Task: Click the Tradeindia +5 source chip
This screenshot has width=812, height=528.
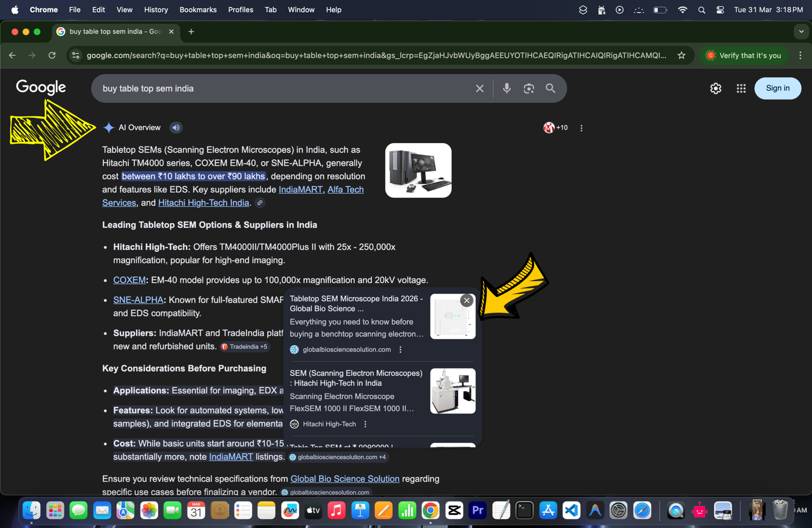Action: pyautogui.click(x=244, y=347)
